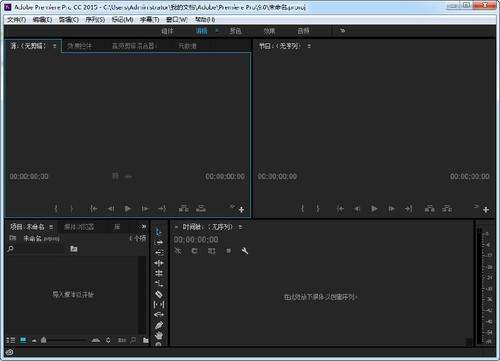Image resolution: width=500 pixels, height=361 pixels.
Task: Select the Razor tool in tools panel
Action: click(159, 294)
